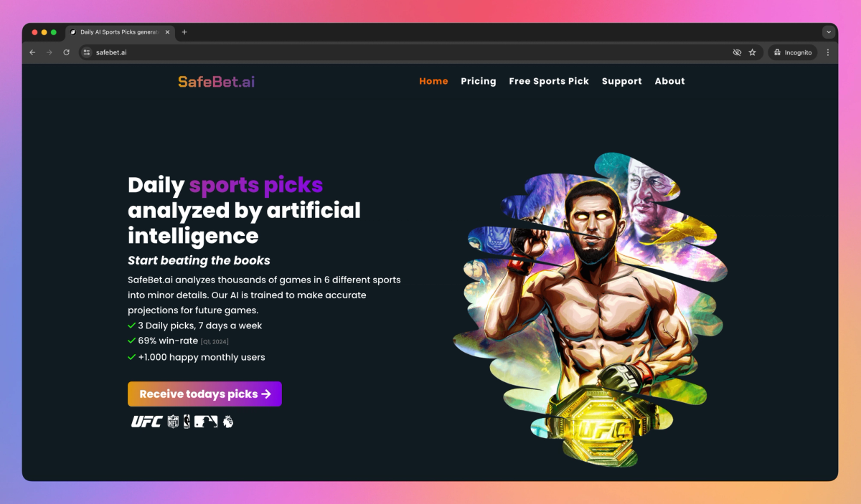Open the Incognito profile chip
861x504 pixels.
[793, 52]
